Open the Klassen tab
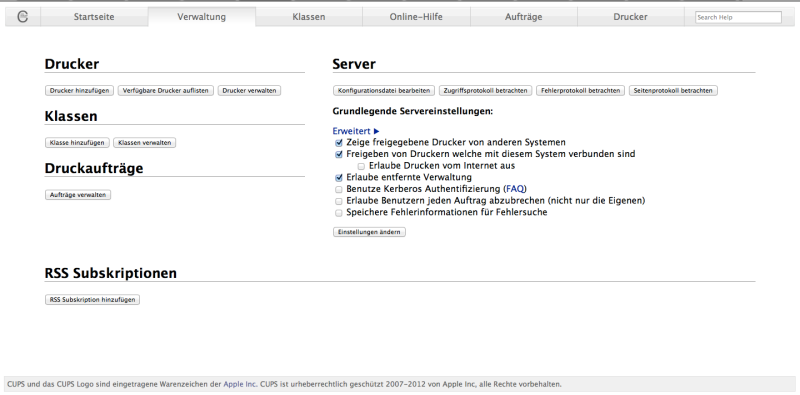The width and height of the screenshot is (800, 395). (x=309, y=17)
